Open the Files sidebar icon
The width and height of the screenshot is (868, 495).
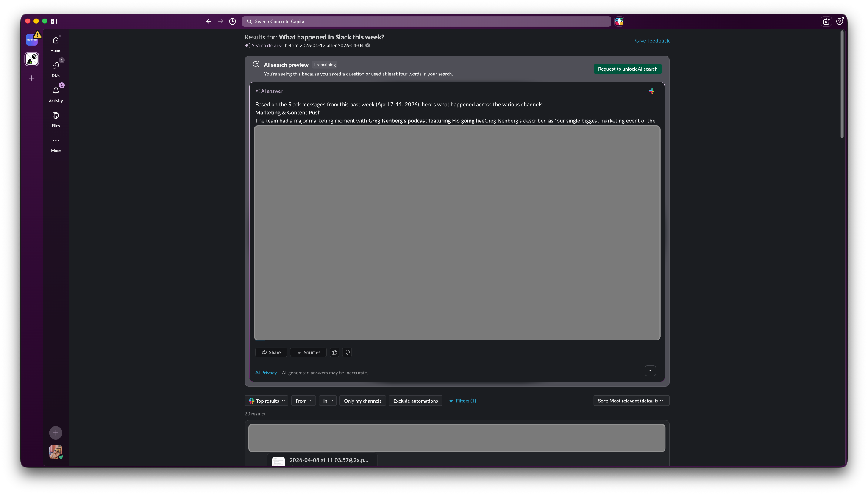tap(56, 119)
